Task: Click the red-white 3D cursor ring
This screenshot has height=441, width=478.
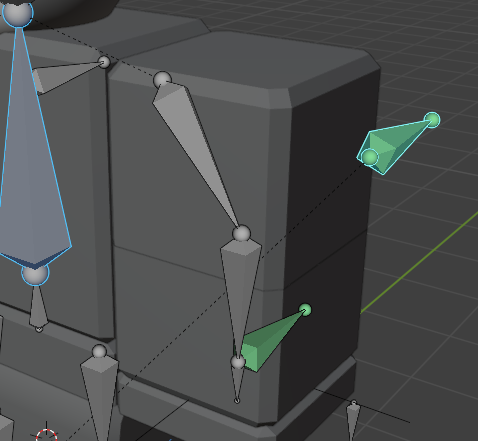Action: click(x=46, y=435)
